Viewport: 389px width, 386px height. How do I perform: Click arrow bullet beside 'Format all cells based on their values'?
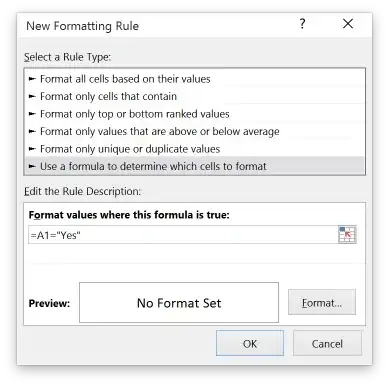click(32, 79)
